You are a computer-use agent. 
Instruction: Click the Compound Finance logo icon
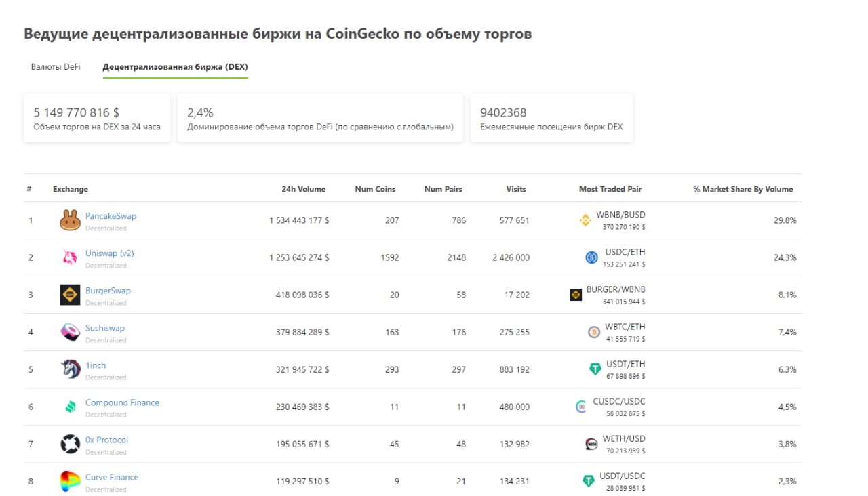tap(70, 407)
